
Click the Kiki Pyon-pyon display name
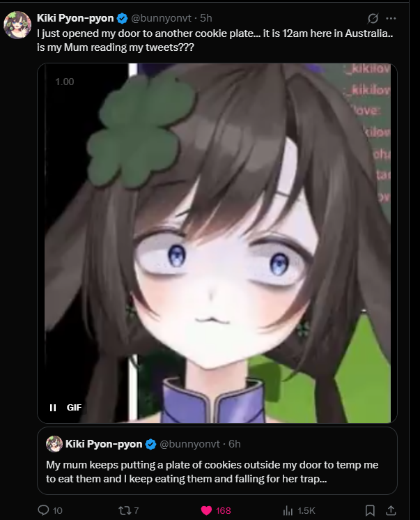click(x=75, y=18)
